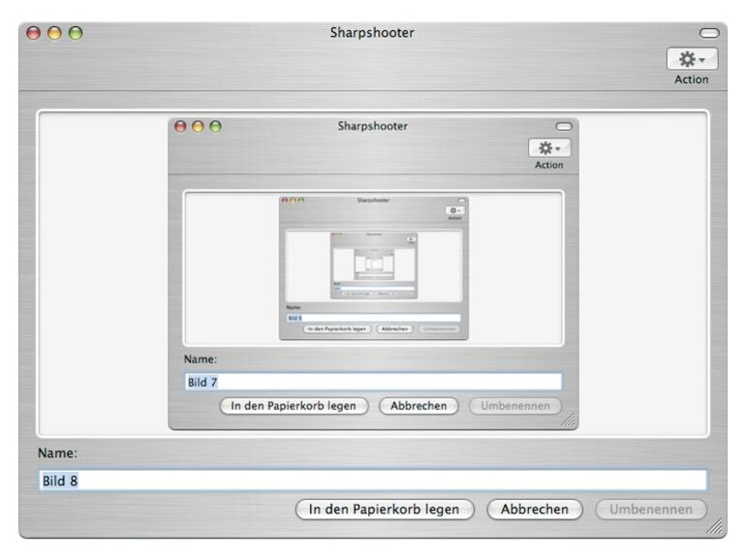Click the dimmed Umbenennen button

point(651,509)
